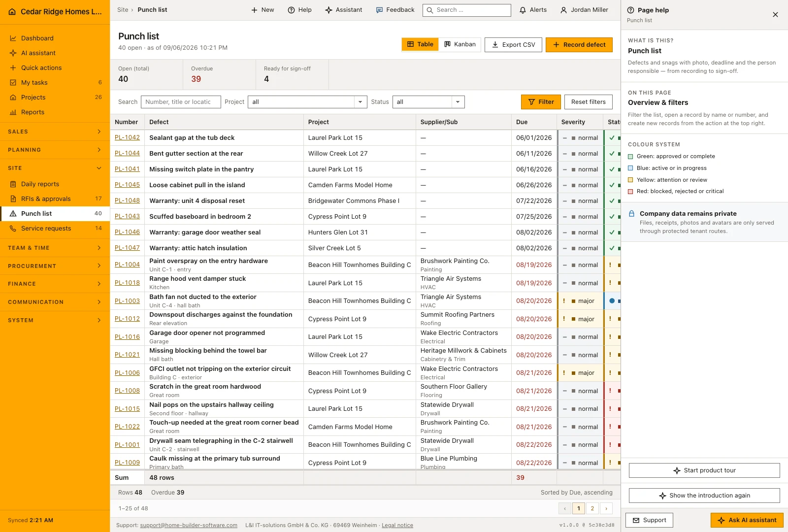
Task: Close the Page help panel
Action: pos(775,14)
